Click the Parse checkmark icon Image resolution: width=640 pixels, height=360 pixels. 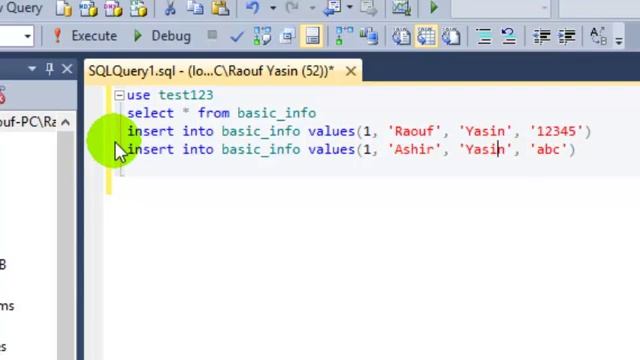coord(237,37)
